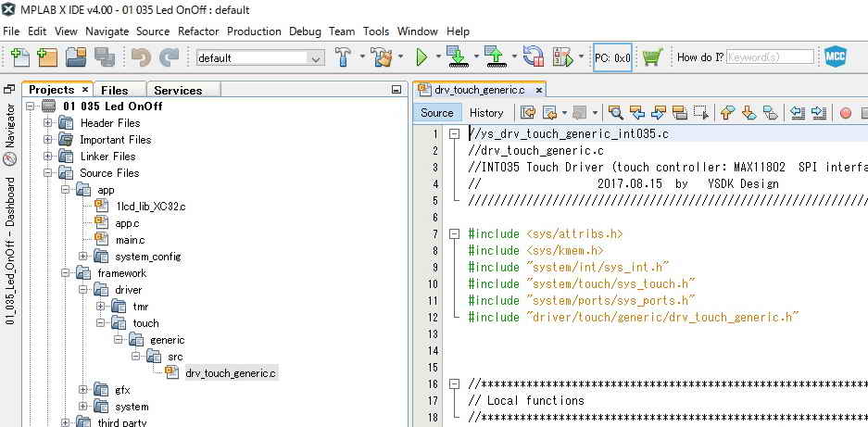Viewport: 868px width, 427px height.
Task: Click the New Project icon
Action: coord(46,57)
